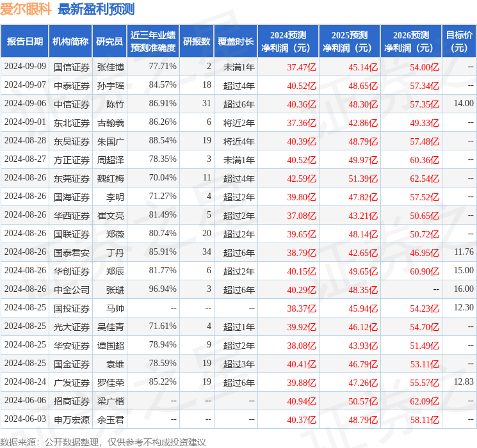The width and height of the screenshot is (477, 448).
Task: Click the 爱尔眼科 title text
Action: pyautogui.click(x=26, y=9)
